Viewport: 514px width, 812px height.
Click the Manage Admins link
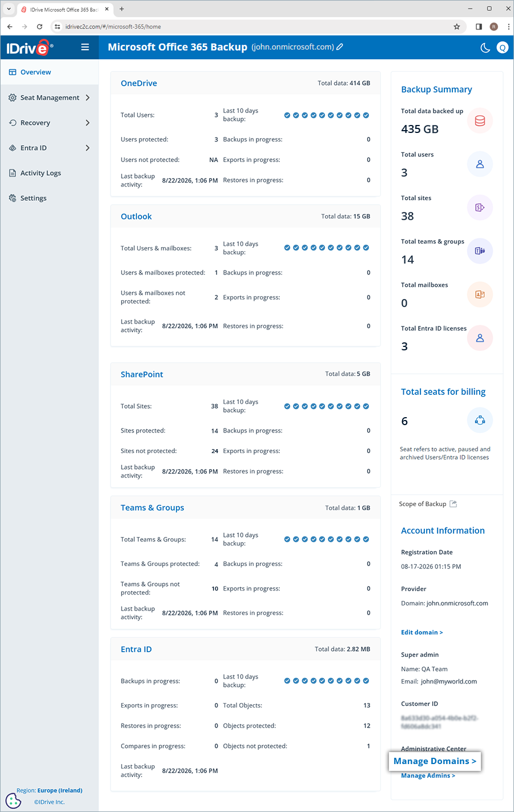point(428,775)
